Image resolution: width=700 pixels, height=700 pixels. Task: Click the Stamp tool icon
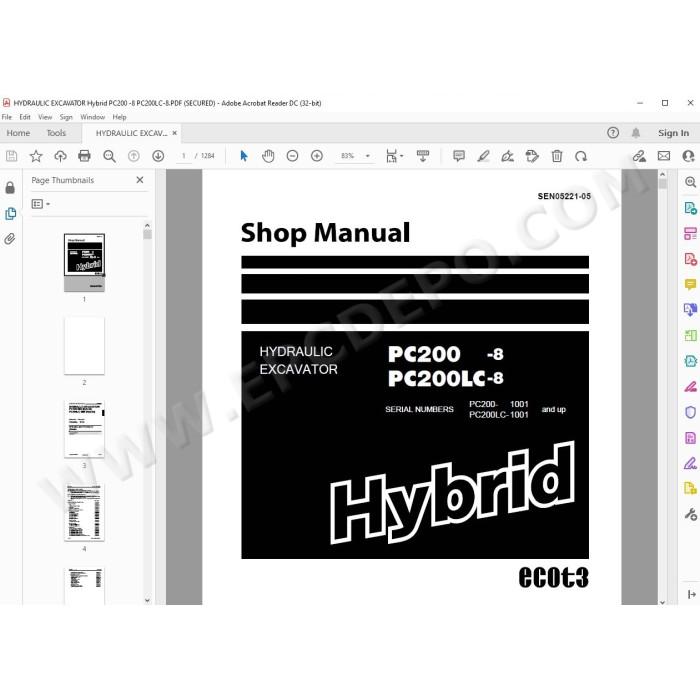coord(532,156)
